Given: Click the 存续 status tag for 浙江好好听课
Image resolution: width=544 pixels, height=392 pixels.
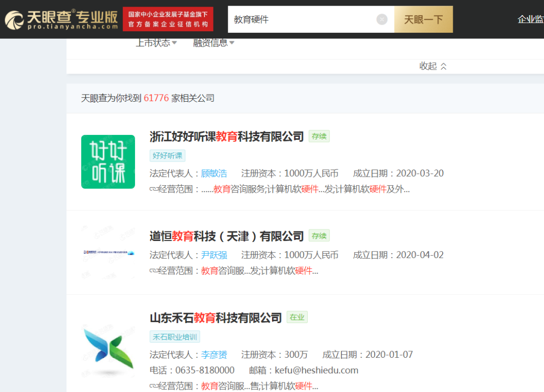Looking at the screenshot, I should click(319, 136).
